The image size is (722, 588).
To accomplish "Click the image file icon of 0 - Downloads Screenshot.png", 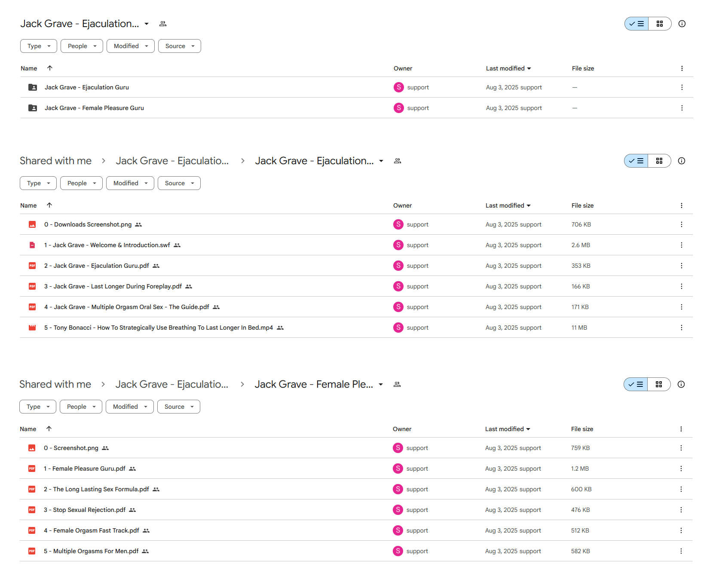I will point(32,224).
